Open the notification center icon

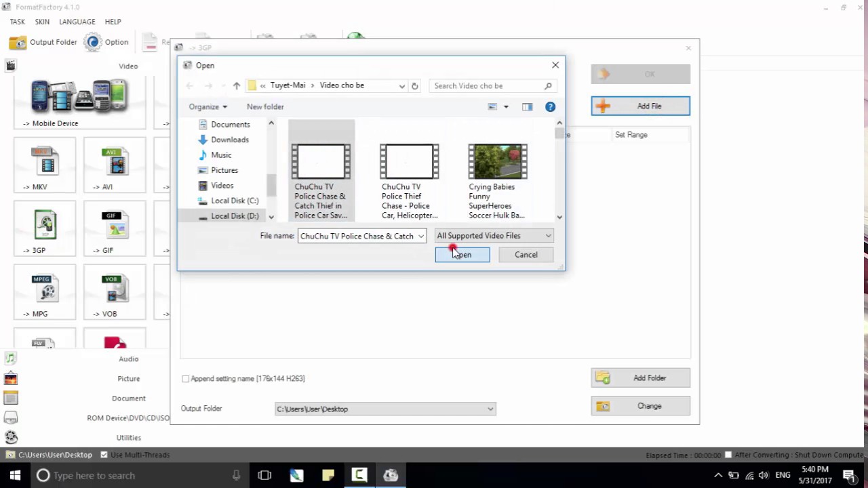[850, 475]
